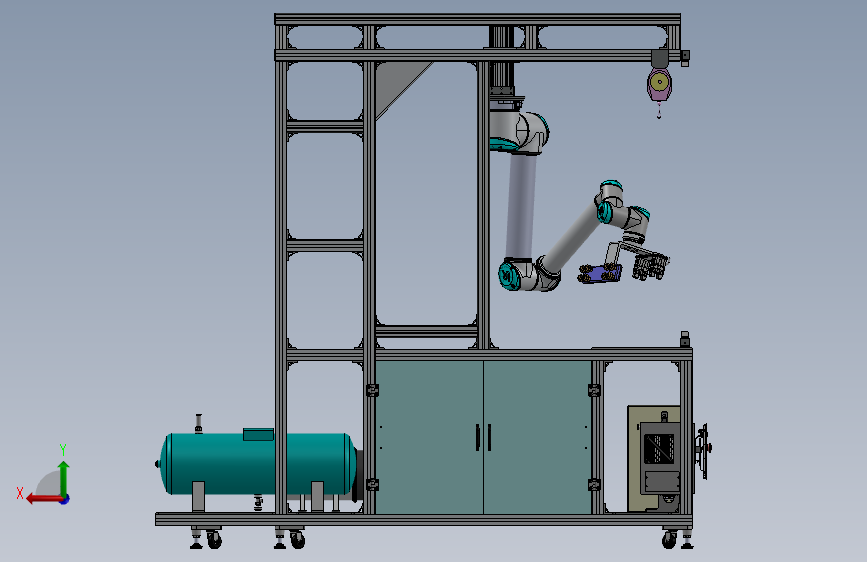
Task: Click the blue Z axis dot on the triad
Action: point(65,499)
